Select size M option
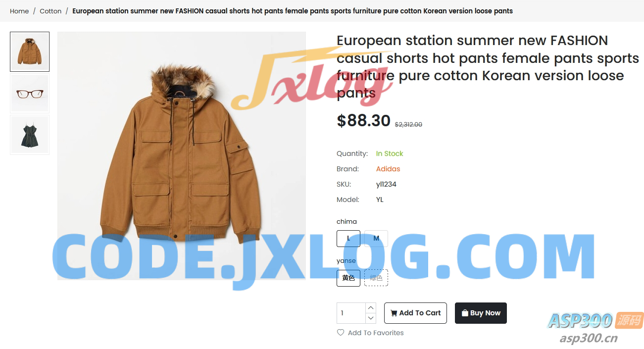Screen dimensions: 644x349 pyautogui.click(x=376, y=239)
